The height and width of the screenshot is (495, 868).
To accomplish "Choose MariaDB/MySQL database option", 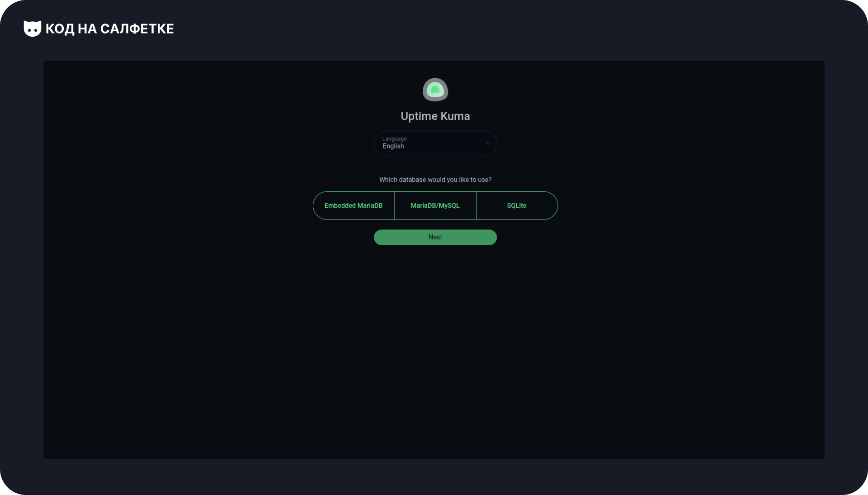I will point(435,205).
